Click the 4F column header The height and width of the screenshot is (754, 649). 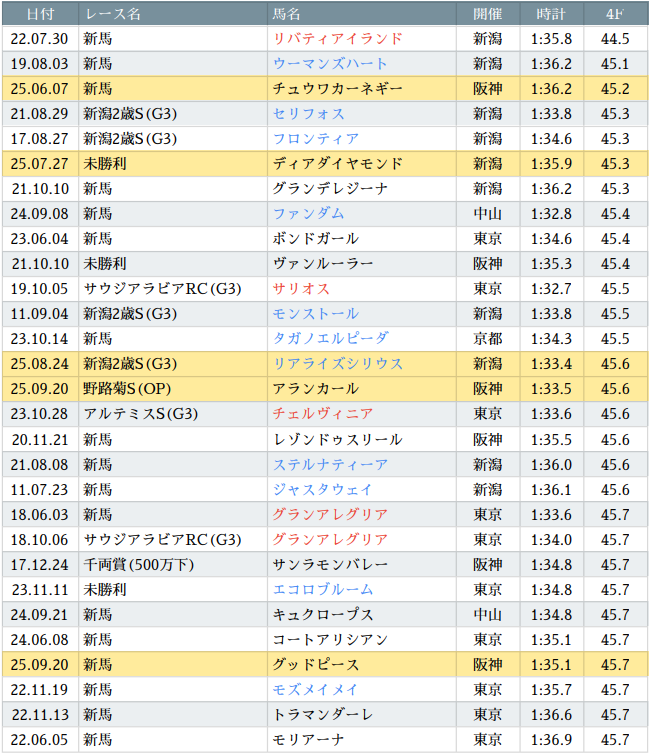coord(615,14)
